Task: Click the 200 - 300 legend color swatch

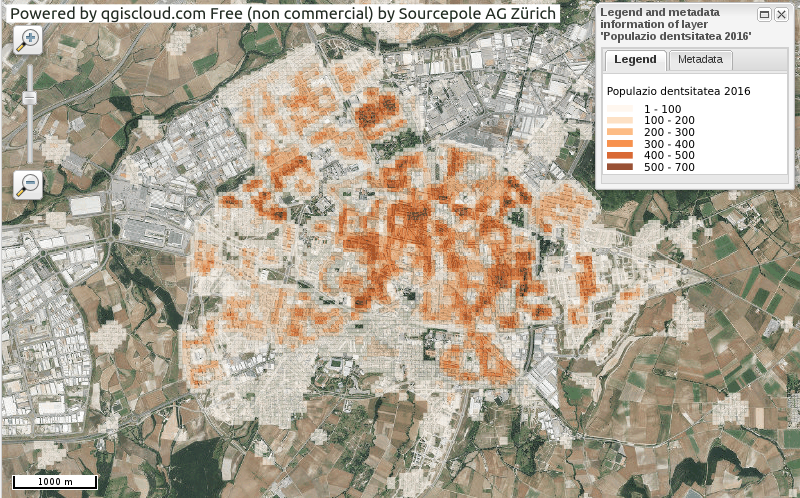Action: click(x=620, y=132)
